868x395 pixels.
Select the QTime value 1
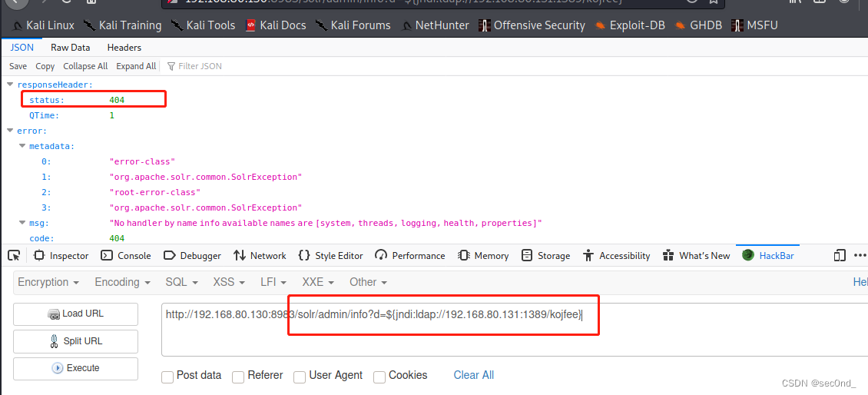(112, 116)
